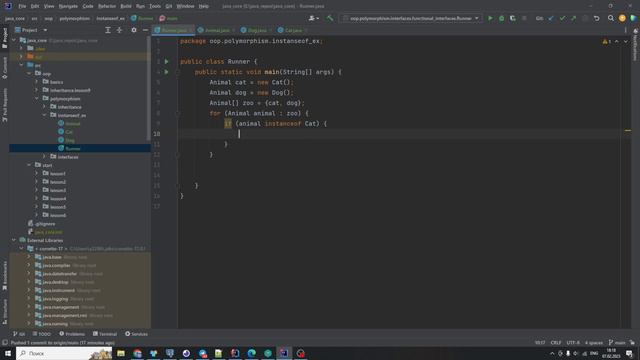Collapse the External Libraries node

tap(13, 240)
